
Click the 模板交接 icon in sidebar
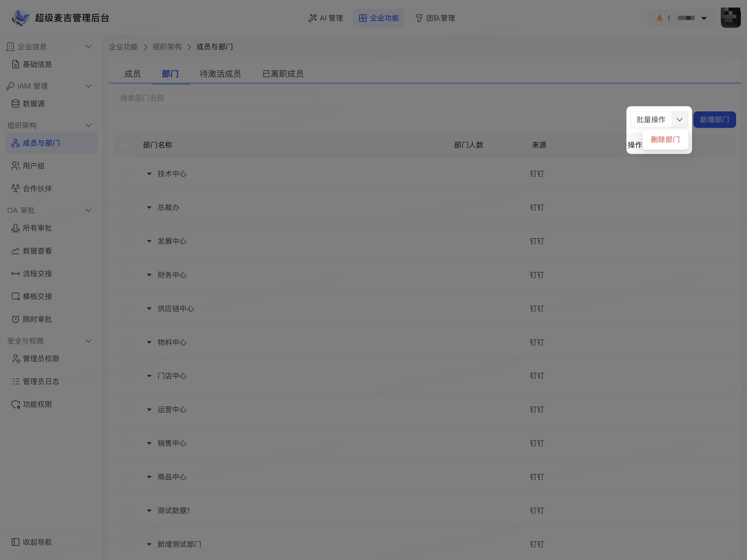click(15, 296)
